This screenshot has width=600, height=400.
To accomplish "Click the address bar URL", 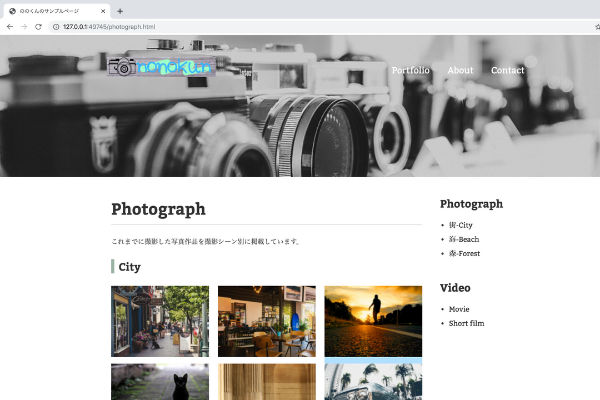I will [109, 27].
